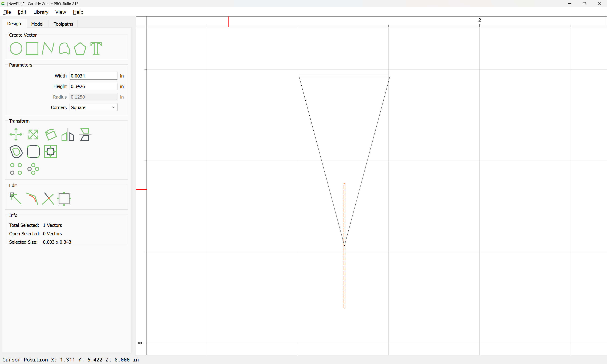Screen dimensions: 607x364
Task: Click the triangle's top edge
Action: click(344, 76)
